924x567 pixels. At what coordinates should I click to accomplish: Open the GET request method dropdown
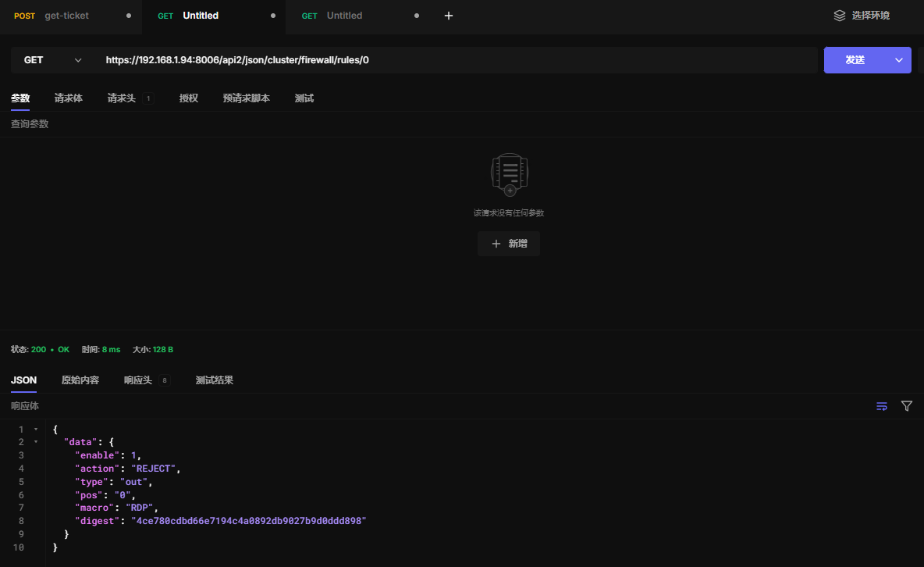(53, 60)
